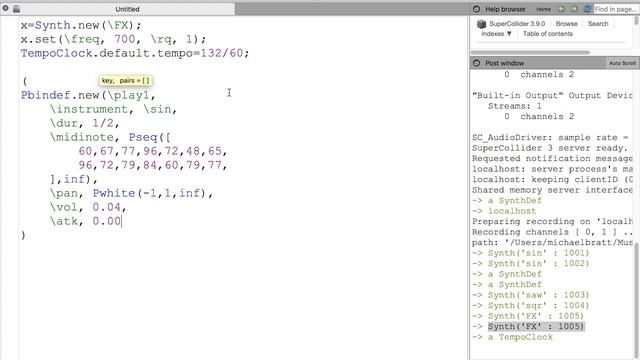Navigate back in the Help browser
The height and width of the screenshot is (360, 640).
click(561, 9)
